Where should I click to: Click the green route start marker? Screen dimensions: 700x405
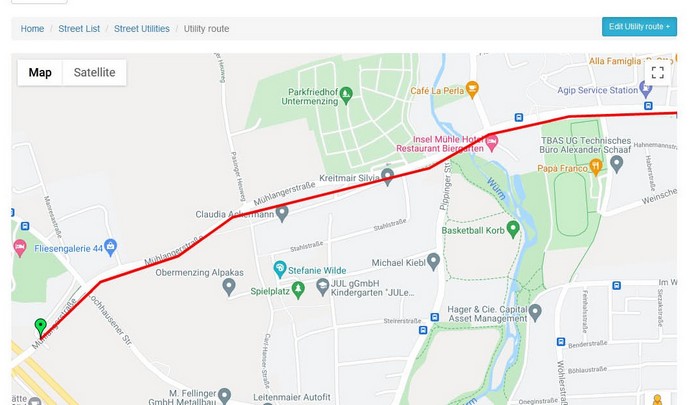(x=40, y=328)
